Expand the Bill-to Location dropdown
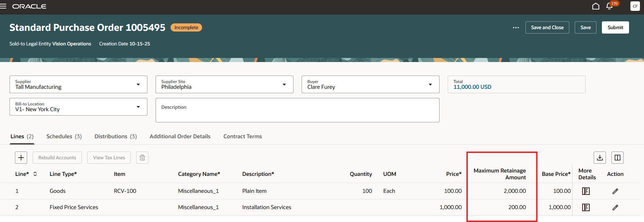 [x=138, y=107]
